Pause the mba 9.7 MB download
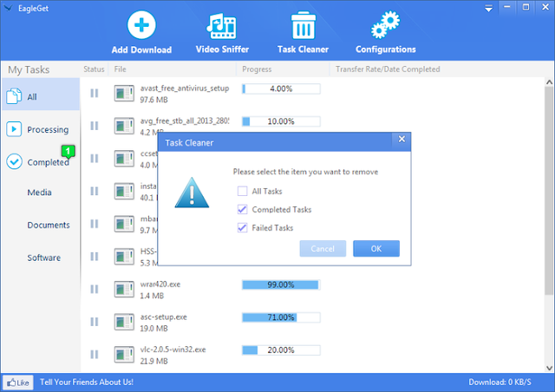 [x=95, y=224]
